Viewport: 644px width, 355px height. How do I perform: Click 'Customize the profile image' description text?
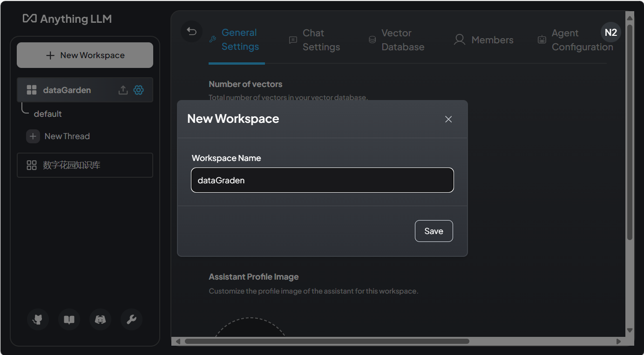pyautogui.click(x=313, y=291)
